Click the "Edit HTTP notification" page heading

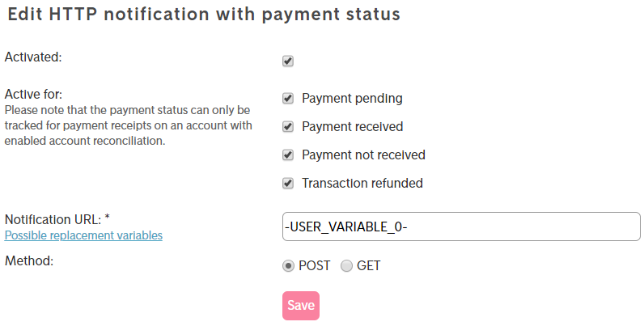point(203,15)
